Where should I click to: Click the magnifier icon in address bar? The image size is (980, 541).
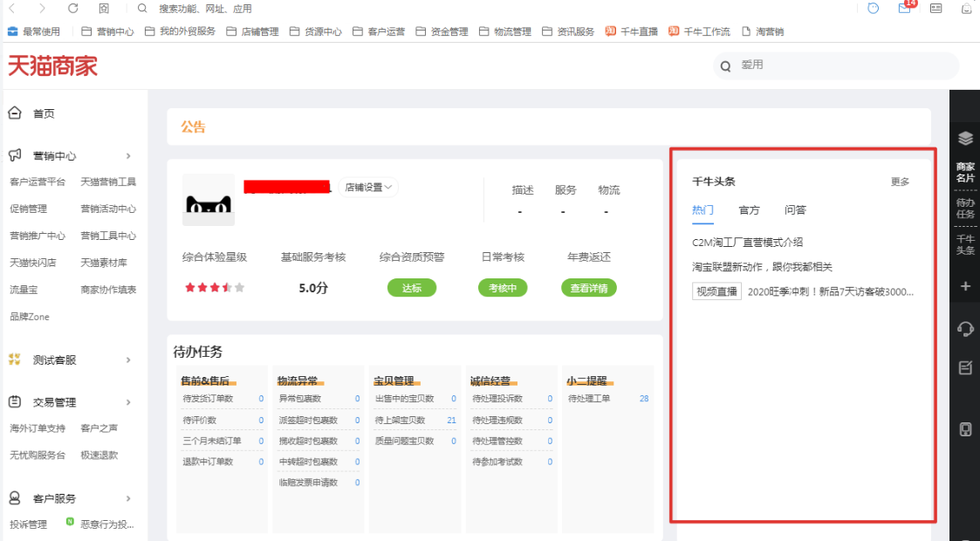pos(142,8)
